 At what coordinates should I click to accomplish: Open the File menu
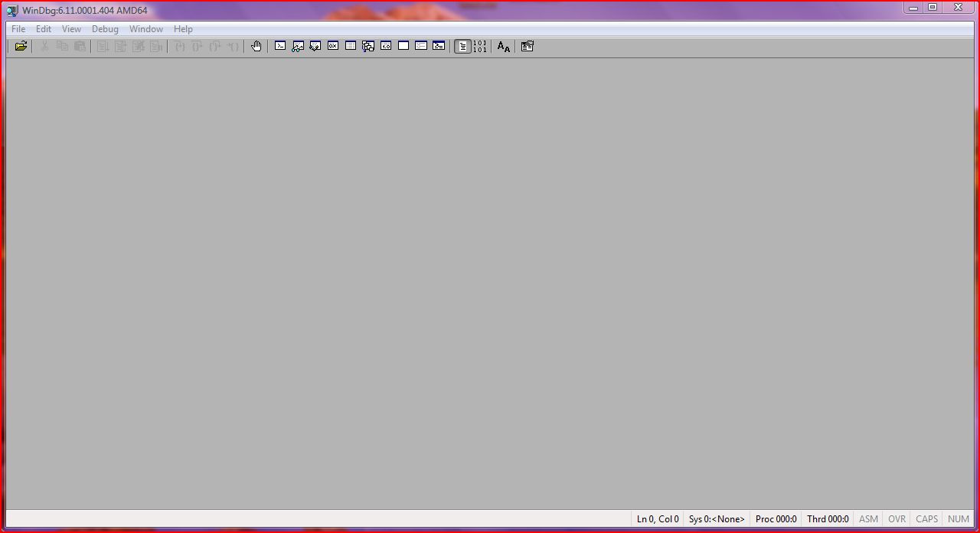(18, 29)
